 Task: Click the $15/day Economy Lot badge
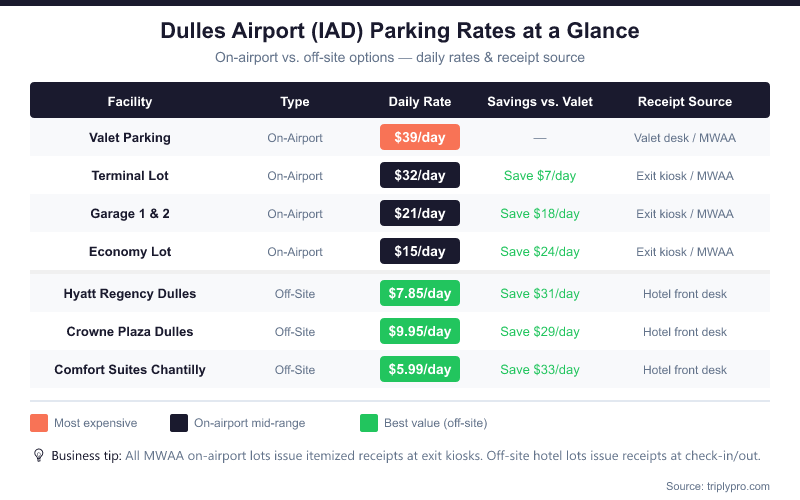point(420,252)
